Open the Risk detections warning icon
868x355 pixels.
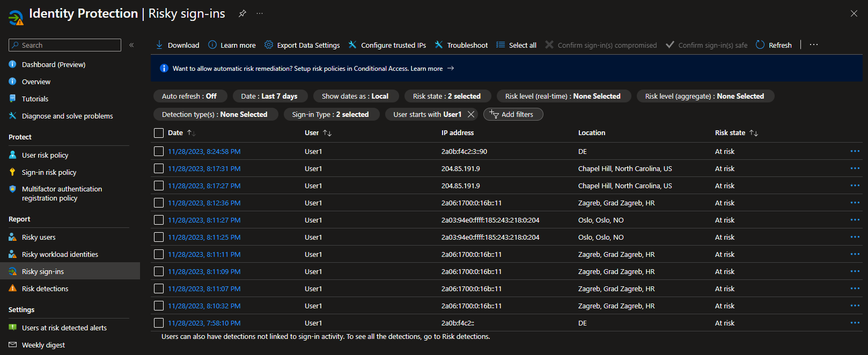click(13, 289)
